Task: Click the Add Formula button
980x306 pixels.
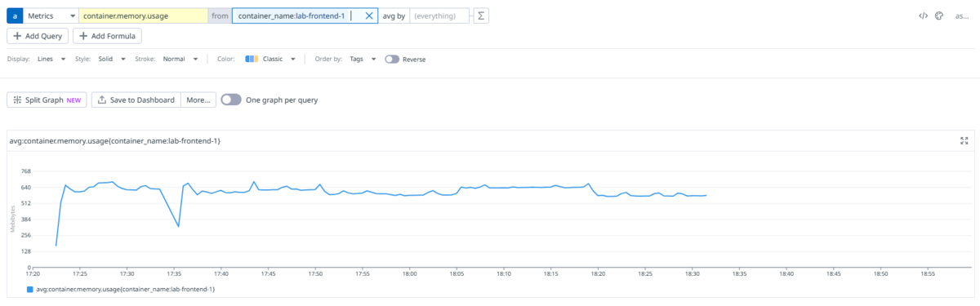Action: (x=108, y=36)
